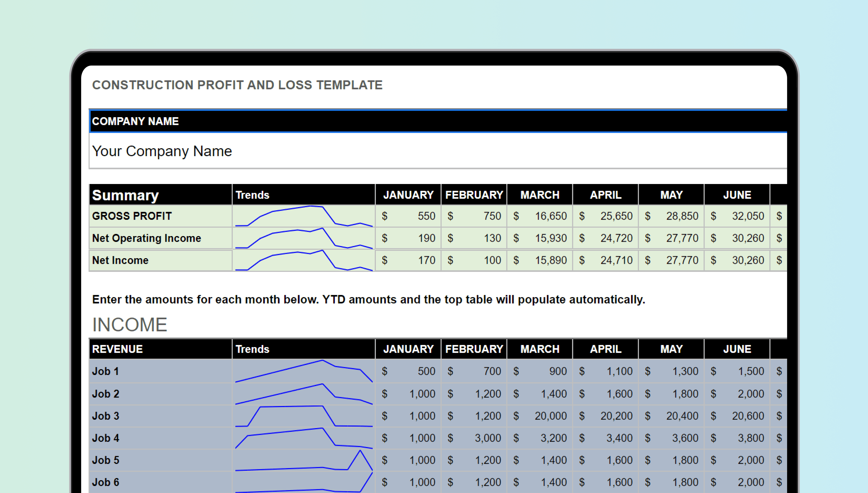
Task: Select the Summary table FEBRUARY column header
Action: (474, 195)
